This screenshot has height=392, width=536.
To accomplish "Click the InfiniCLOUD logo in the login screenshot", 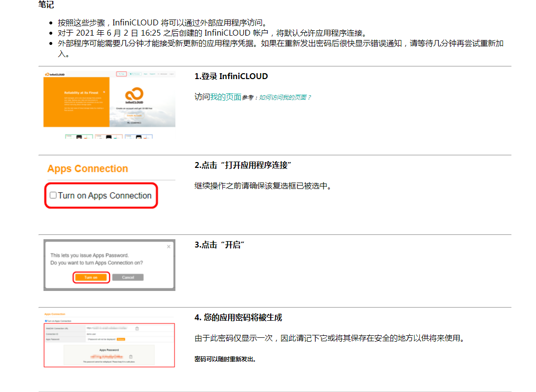I will (55, 74).
